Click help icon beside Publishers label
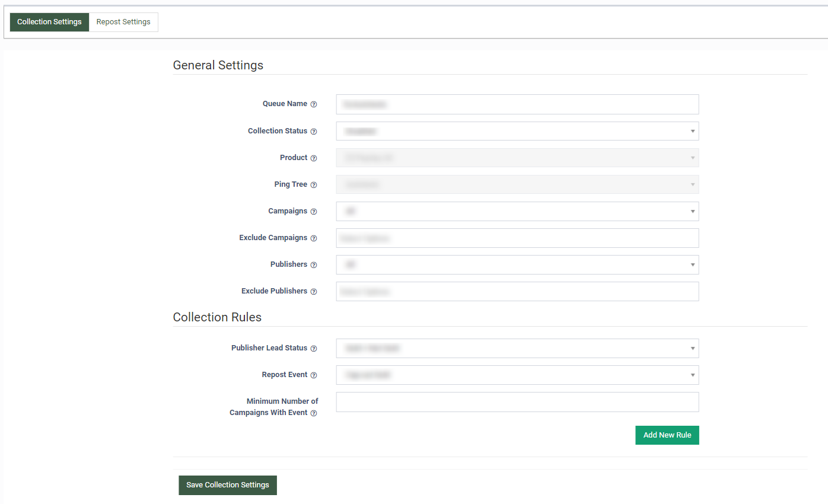 (314, 265)
